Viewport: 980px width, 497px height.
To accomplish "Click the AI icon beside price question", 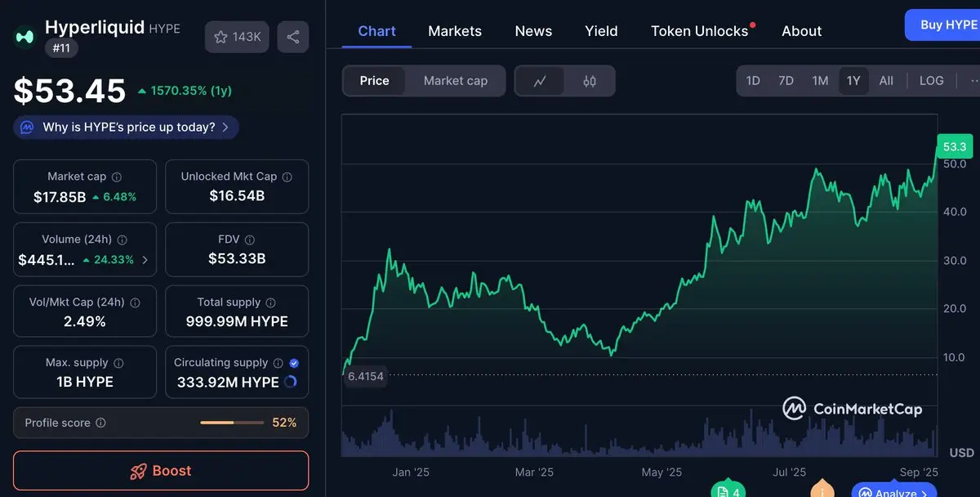I will [x=27, y=128].
